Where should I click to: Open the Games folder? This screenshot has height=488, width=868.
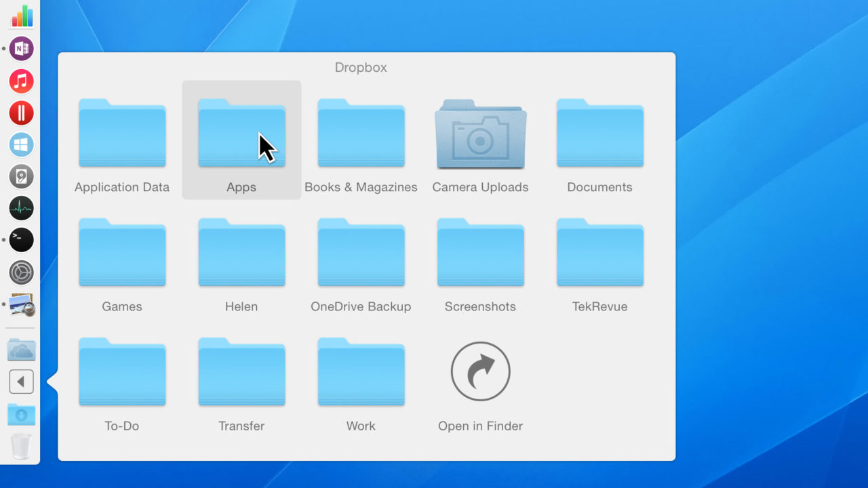pos(122,252)
